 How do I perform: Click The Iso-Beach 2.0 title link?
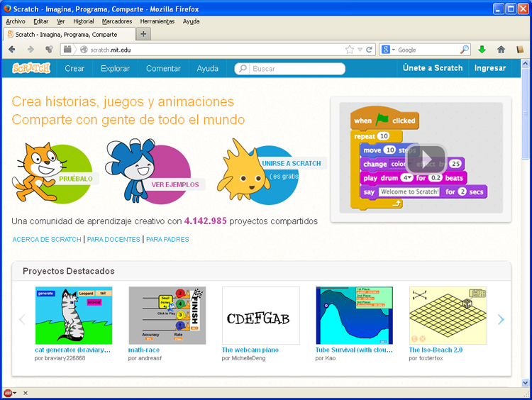pyautogui.click(x=436, y=350)
